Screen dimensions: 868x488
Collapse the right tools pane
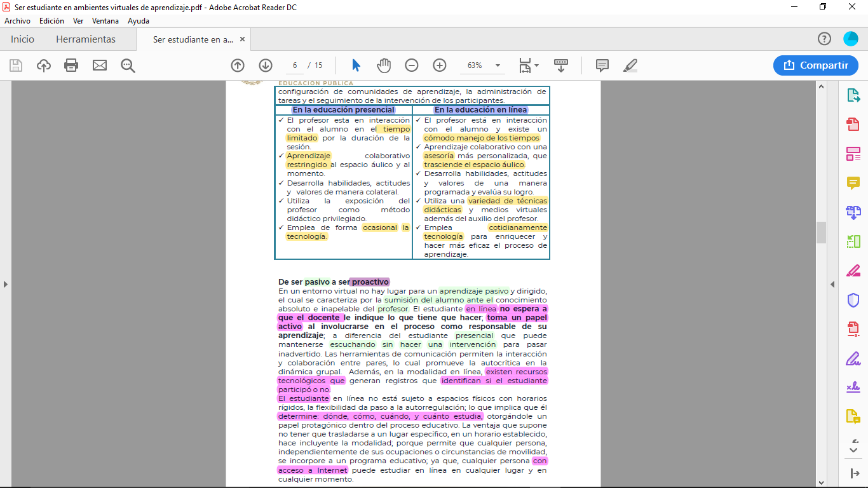(832, 284)
